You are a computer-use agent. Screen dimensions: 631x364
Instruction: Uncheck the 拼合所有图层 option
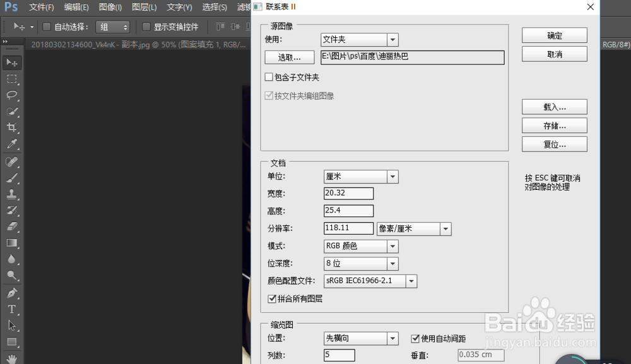pos(272,299)
